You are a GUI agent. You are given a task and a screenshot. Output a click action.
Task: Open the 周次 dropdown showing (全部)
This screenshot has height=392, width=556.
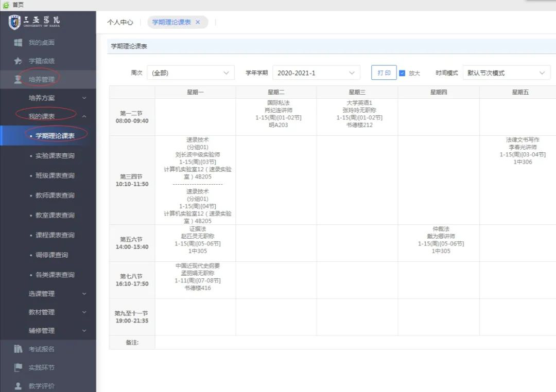pyautogui.click(x=190, y=73)
